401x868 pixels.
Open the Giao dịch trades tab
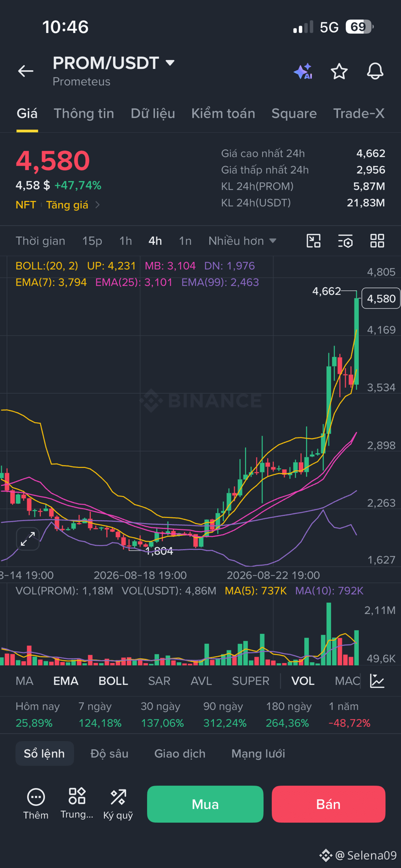pyautogui.click(x=180, y=754)
